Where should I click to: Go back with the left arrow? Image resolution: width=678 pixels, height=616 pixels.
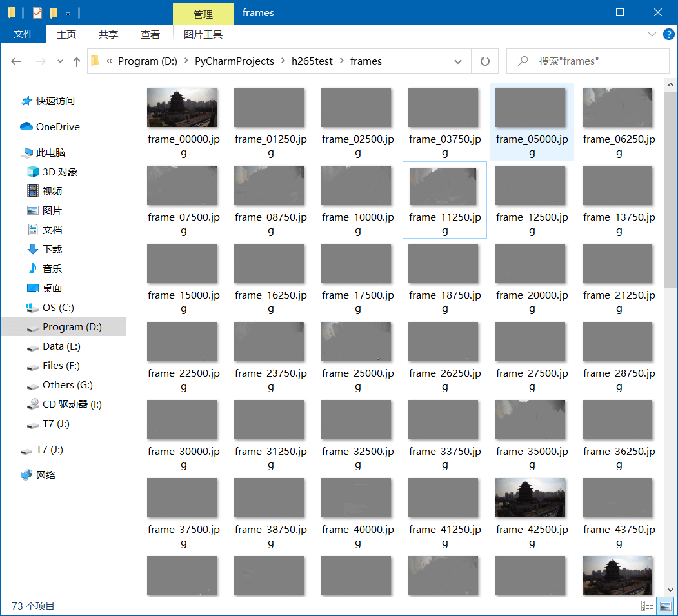coord(16,61)
